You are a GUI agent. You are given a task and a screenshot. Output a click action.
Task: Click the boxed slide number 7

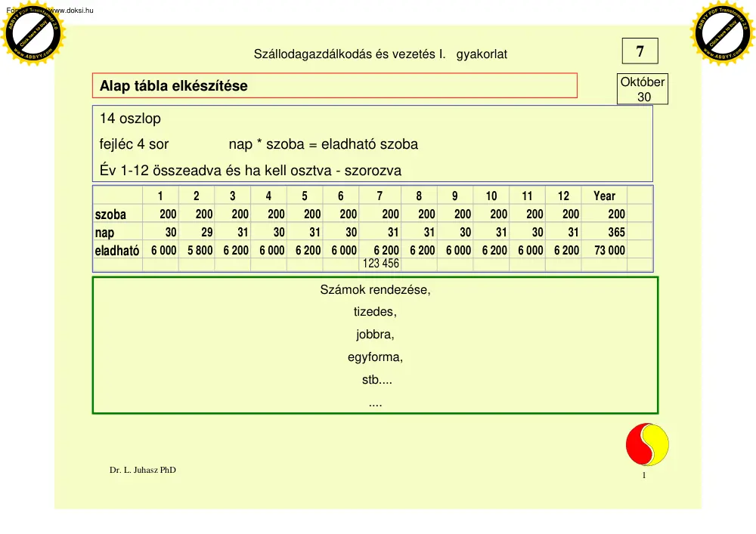point(640,51)
